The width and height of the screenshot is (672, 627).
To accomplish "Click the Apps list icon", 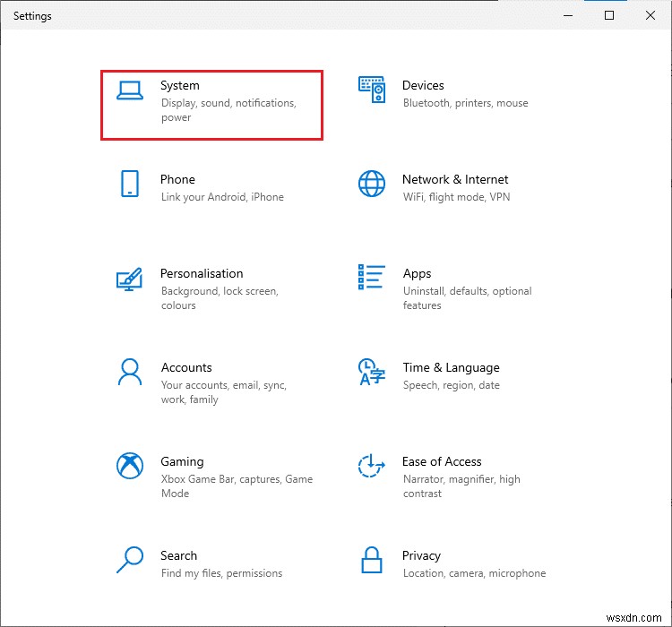I will [x=372, y=277].
